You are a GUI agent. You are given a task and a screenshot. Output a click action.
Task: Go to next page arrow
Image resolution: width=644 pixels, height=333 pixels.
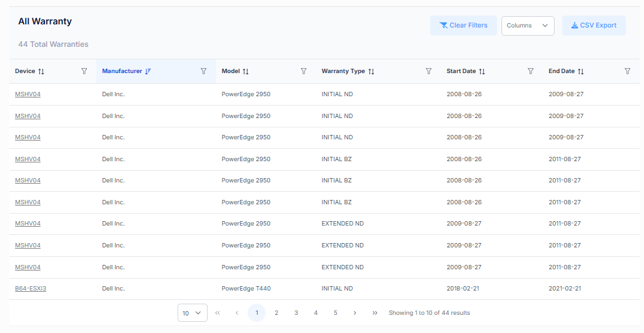355,313
